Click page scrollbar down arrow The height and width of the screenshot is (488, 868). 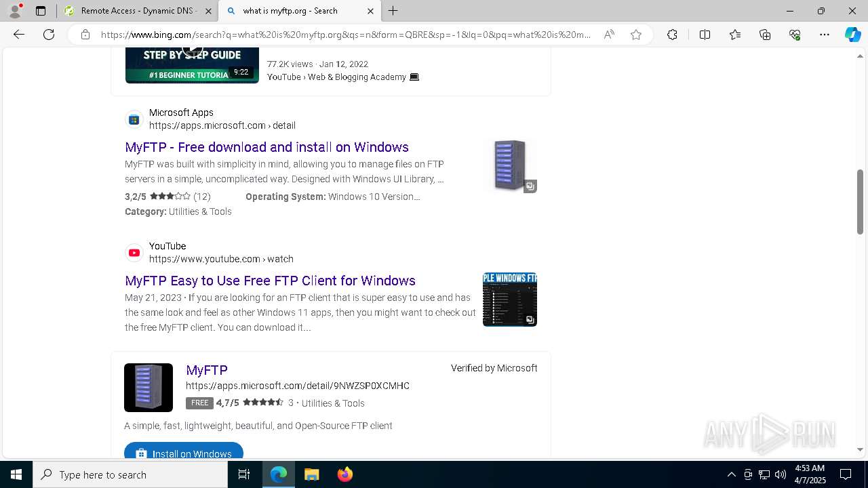point(860,449)
